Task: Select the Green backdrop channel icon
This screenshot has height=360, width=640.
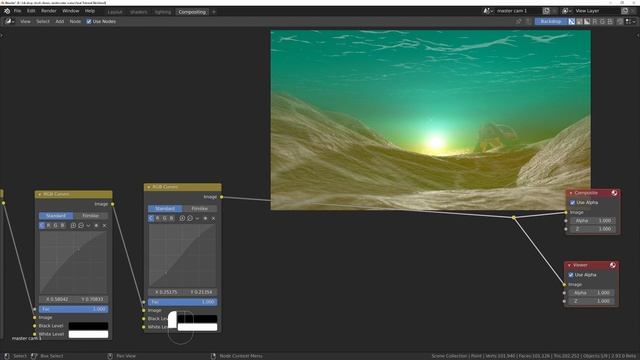Action: (x=602, y=21)
